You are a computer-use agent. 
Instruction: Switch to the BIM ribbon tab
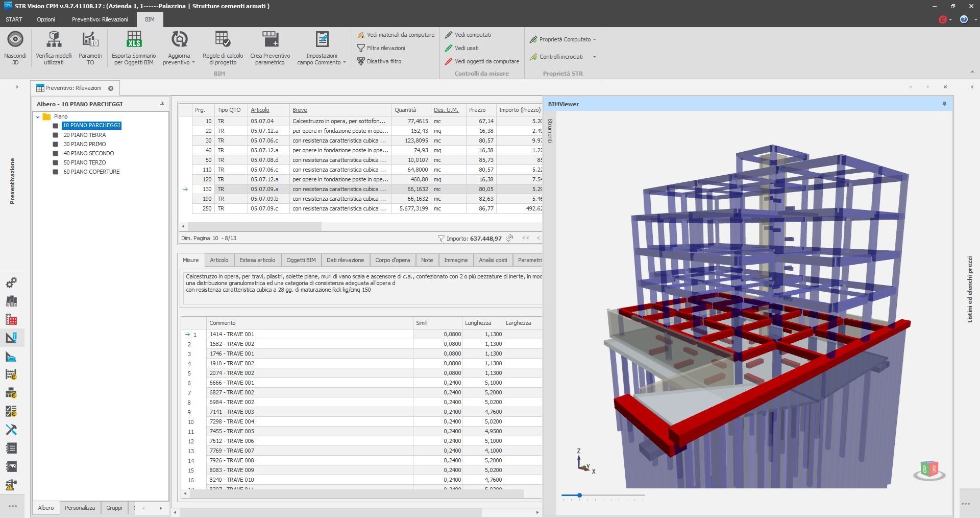(150, 19)
